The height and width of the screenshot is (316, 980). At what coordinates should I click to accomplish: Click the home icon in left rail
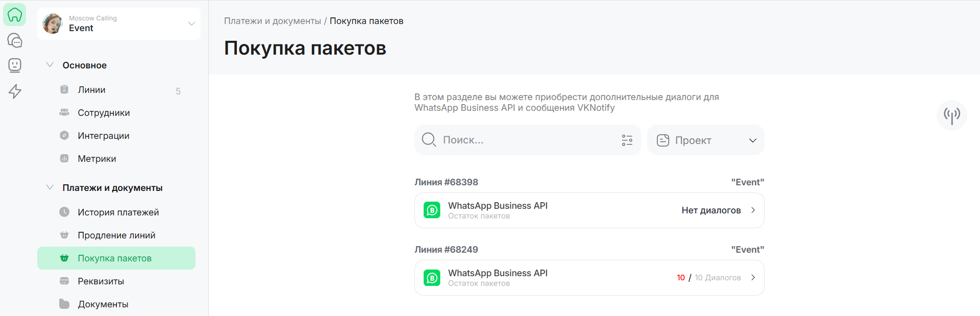tap(15, 15)
